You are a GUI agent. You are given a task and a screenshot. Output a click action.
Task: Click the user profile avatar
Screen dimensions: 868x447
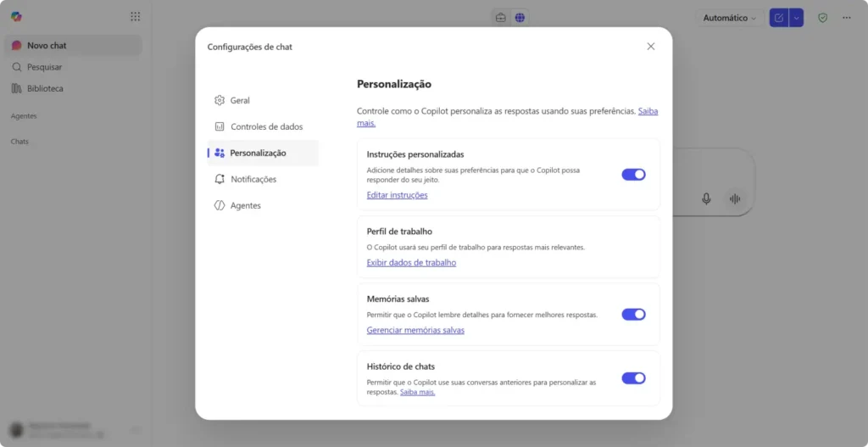click(x=17, y=428)
